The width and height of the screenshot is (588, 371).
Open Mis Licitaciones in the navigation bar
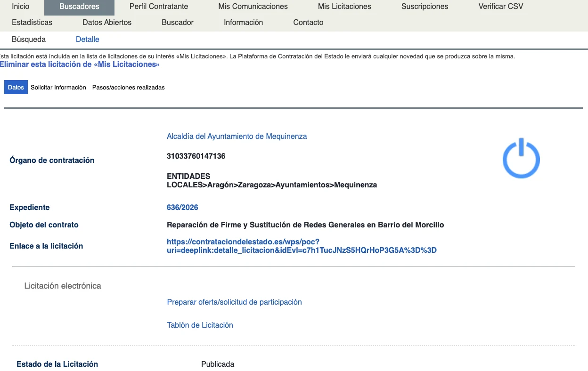344,7
